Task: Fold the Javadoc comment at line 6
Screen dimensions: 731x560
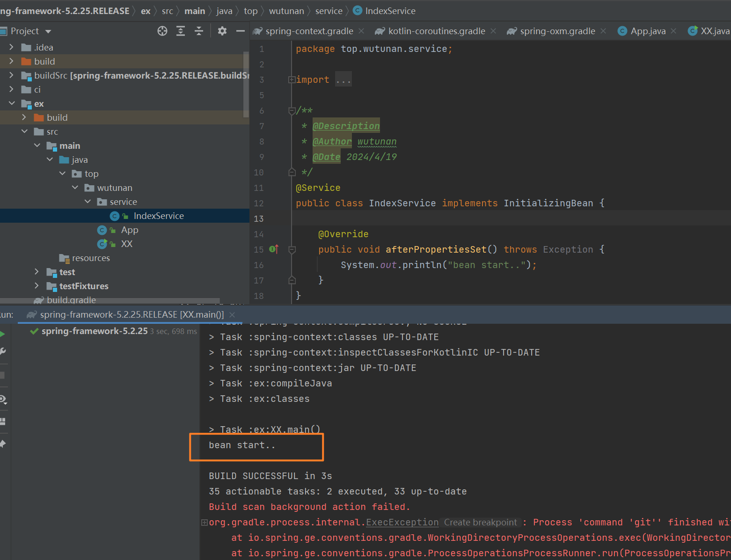Action: coord(292,111)
